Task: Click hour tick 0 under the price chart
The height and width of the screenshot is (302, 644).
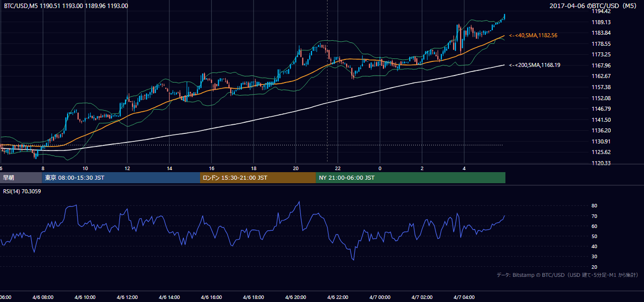Action: [380, 168]
